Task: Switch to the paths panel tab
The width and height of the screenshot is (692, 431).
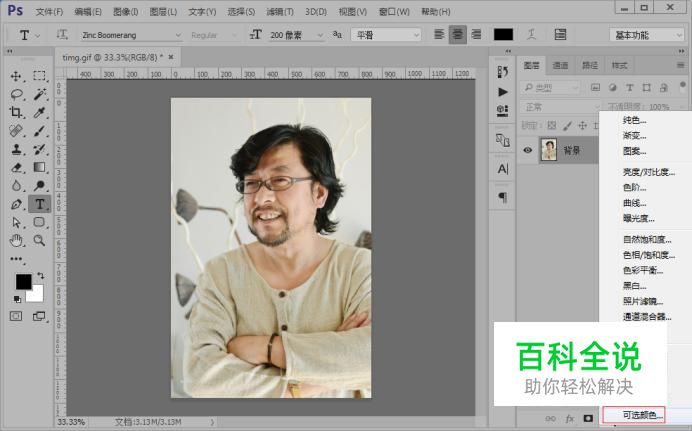Action: click(590, 65)
